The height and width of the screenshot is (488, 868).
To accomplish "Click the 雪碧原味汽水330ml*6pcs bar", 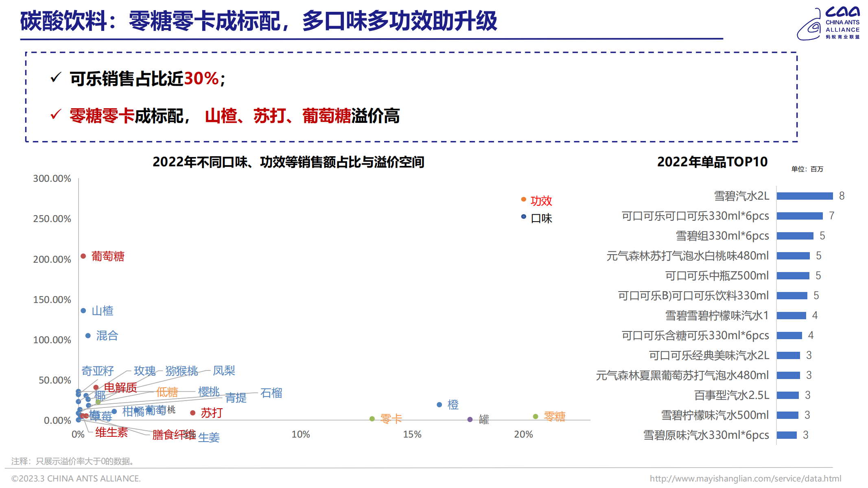I will [x=787, y=435].
